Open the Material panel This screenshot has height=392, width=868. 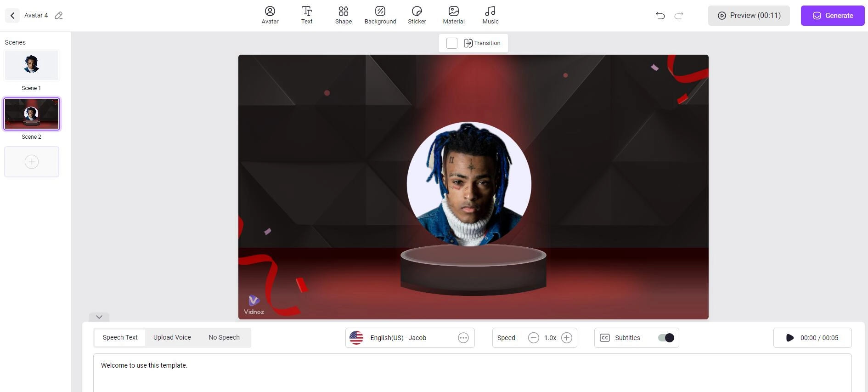click(453, 15)
